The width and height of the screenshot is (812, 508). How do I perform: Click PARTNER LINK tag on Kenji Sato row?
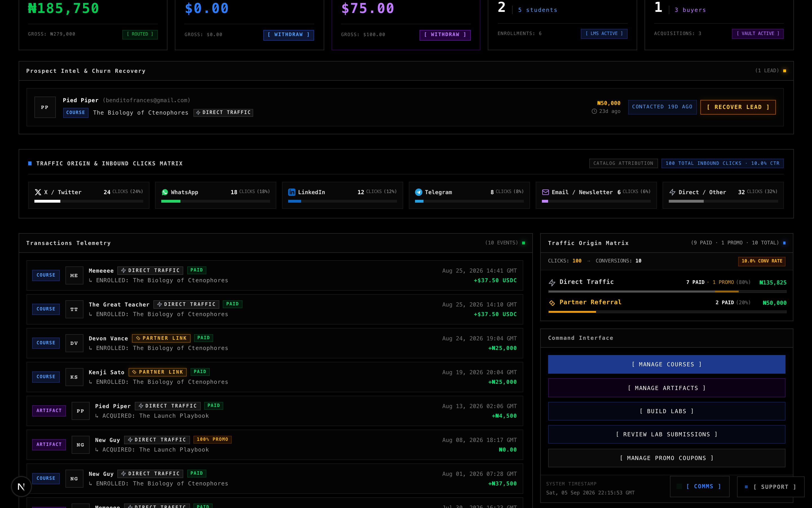[x=157, y=372]
